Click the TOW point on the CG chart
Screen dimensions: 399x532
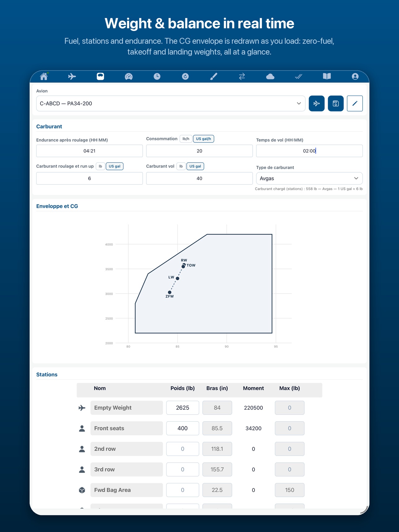point(183,266)
